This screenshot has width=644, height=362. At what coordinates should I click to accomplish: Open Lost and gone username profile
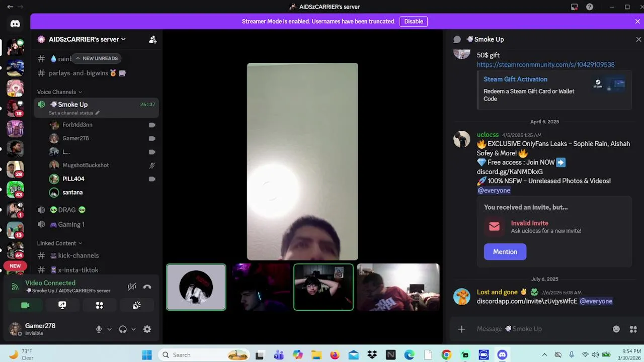pos(497,292)
